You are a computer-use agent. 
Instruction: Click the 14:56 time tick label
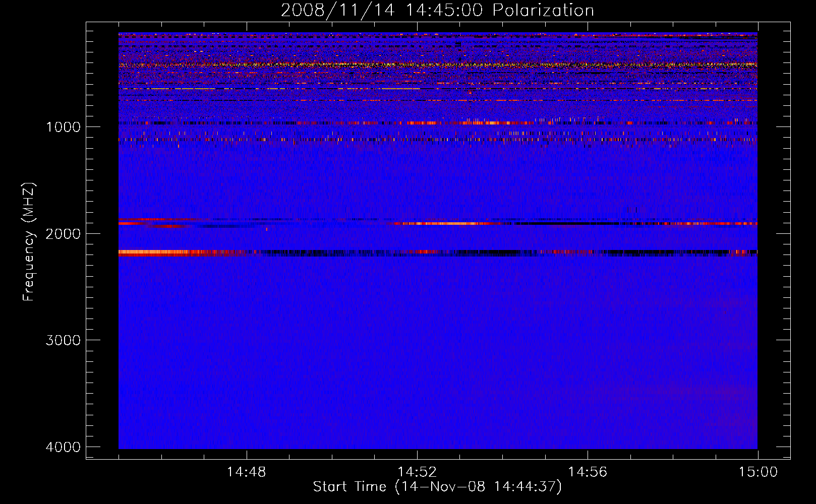(588, 472)
